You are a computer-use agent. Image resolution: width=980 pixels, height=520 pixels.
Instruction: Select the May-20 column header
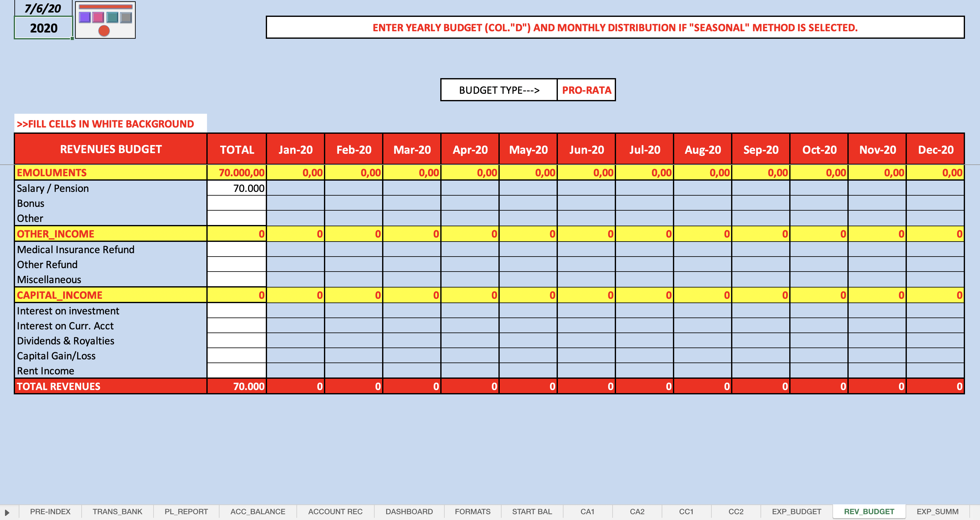pos(528,149)
